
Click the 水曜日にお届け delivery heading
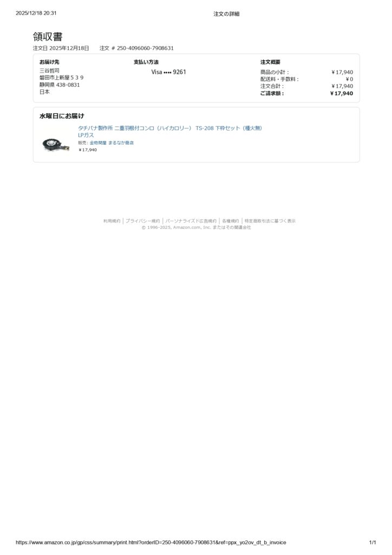click(62, 116)
